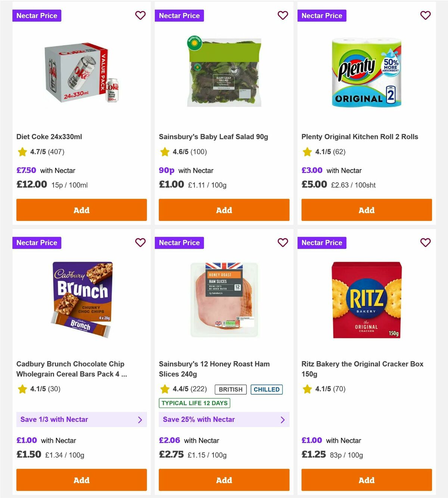Viewport: 448px width, 498px height.
Task: Favorite the Cadbury Brunch cereal bars
Action: point(140,243)
